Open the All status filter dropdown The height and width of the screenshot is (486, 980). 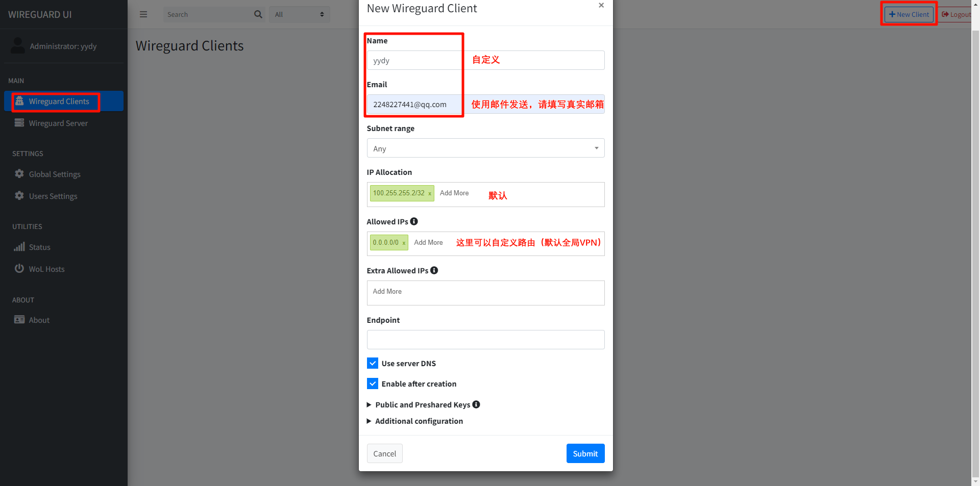[300, 14]
